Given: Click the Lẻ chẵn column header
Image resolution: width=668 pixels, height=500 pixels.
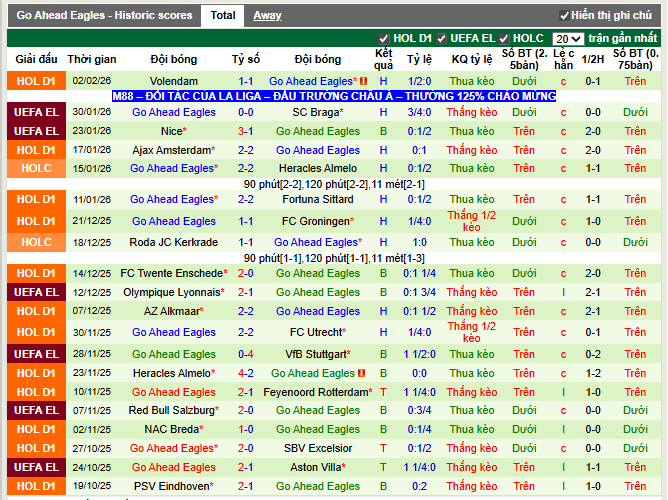Looking at the screenshot, I should tap(563, 59).
